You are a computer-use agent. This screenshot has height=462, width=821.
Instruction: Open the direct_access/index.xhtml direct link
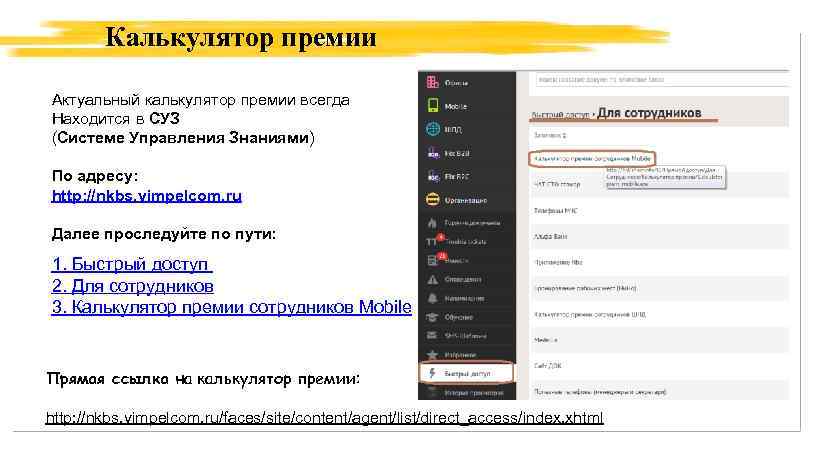[x=325, y=417]
